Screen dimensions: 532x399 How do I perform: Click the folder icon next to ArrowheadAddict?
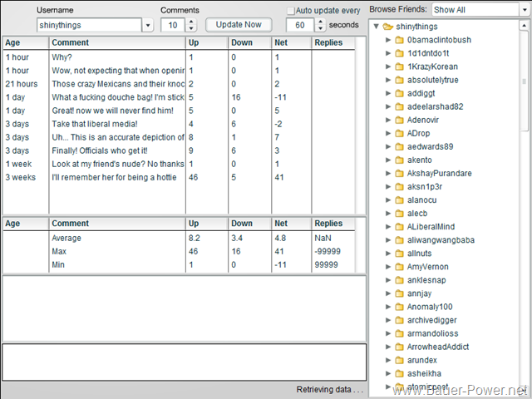400,346
